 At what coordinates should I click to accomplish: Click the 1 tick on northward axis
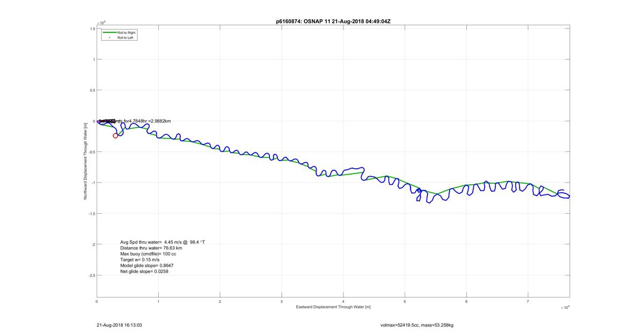(x=94, y=60)
